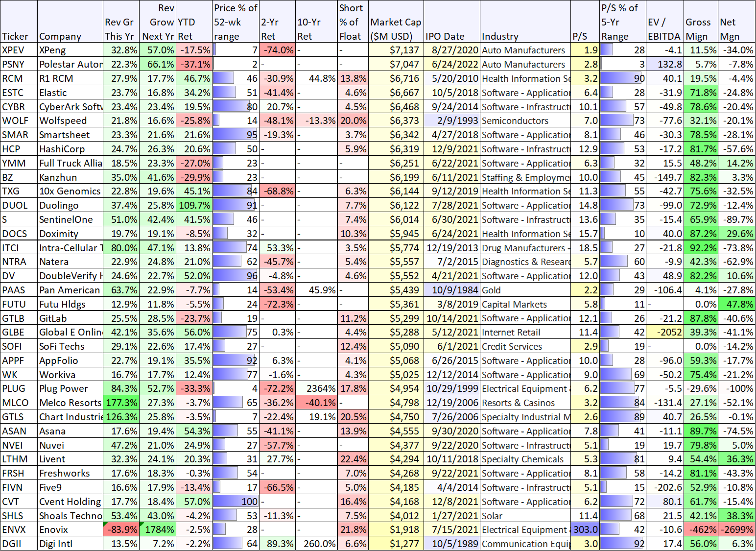756x551 pixels.
Task: Select DoubleVerify's 52-week range bar showing 96
Action: (236, 276)
